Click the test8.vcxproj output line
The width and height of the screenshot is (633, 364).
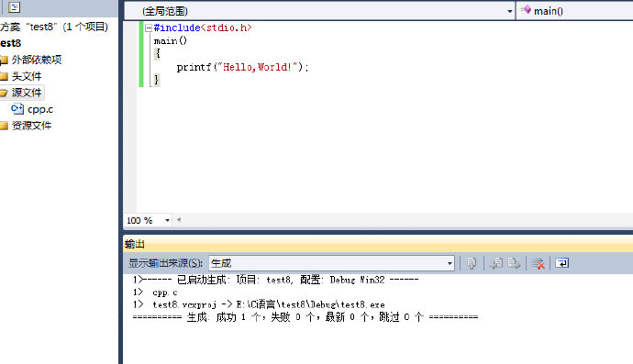point(259,304)
